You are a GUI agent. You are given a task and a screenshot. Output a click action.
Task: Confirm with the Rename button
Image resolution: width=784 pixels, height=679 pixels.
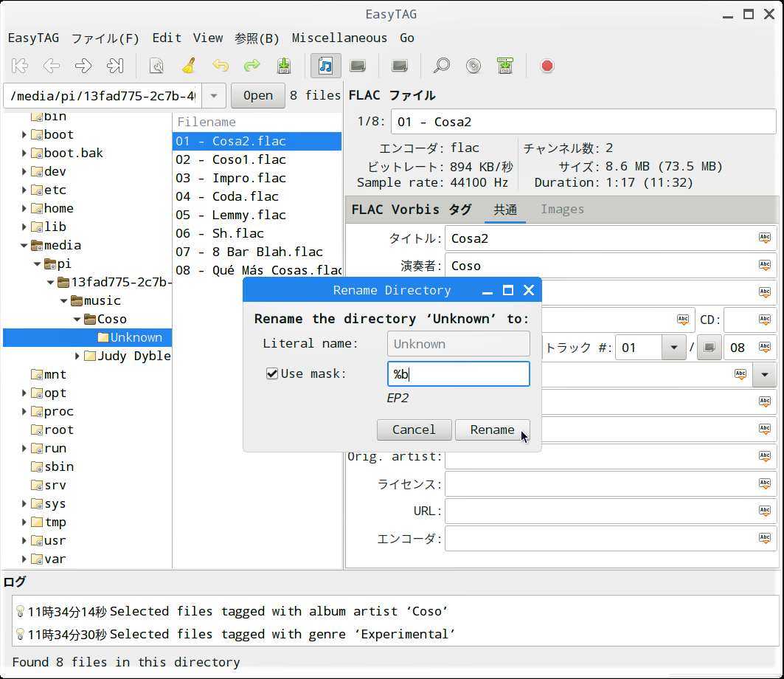point(493,430)
